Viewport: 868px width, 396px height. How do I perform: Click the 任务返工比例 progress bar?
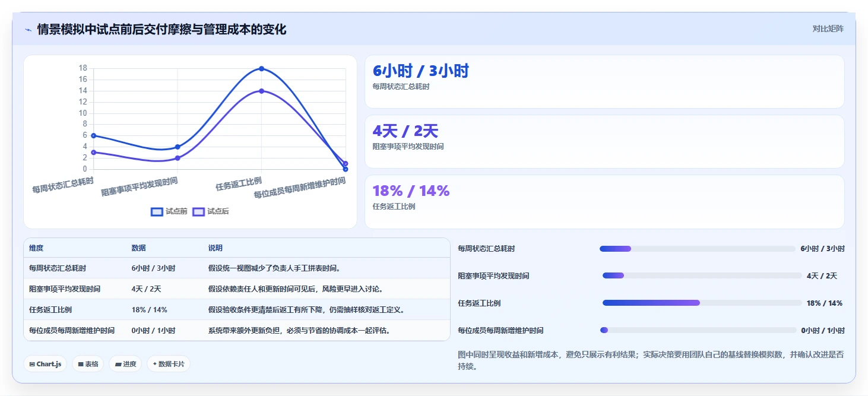click(702, 303)
